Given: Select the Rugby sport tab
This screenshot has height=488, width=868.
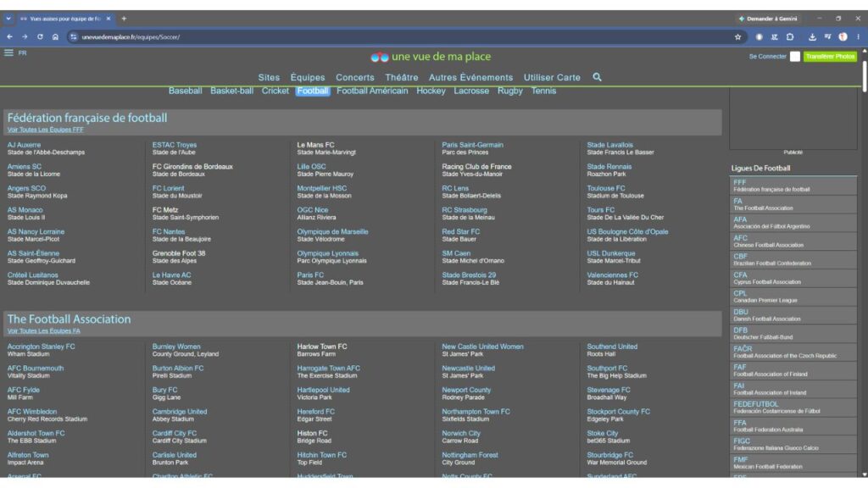Looking at the screenshot, I should tap(509, 91).
